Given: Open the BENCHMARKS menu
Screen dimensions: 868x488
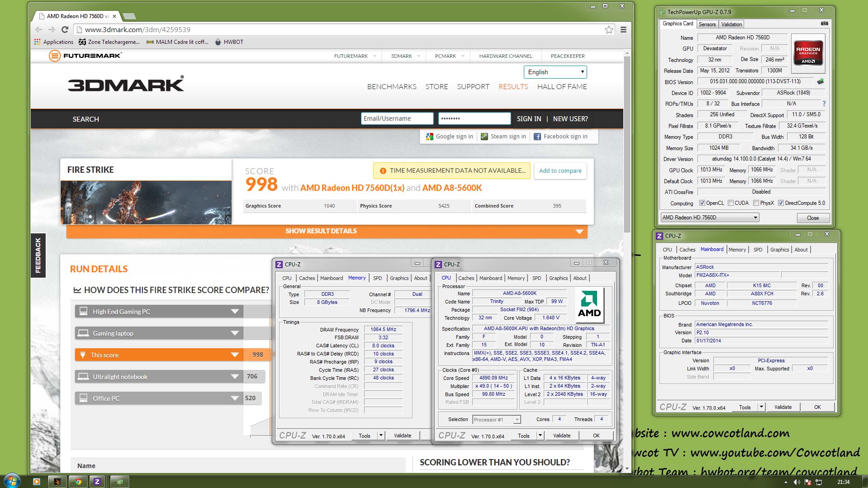Looking at the screenshot, I should (x=392, y=86).
